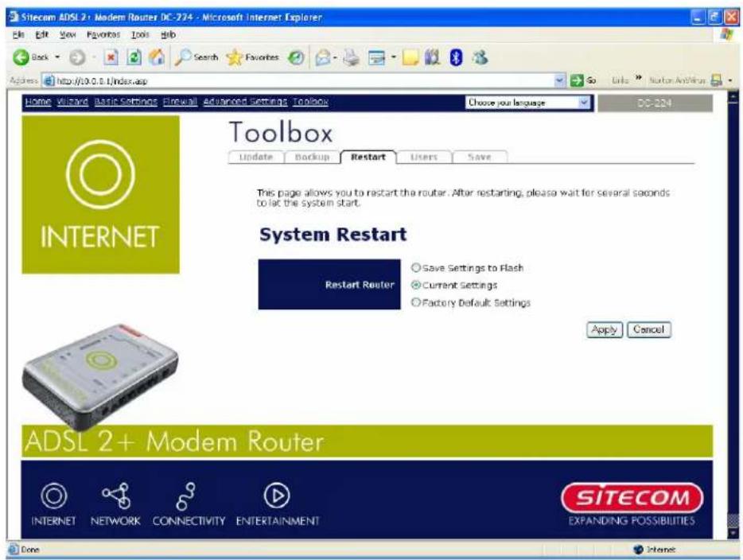Click the large INTERNET green banner image
Image resolution: width=743 pixels, height=560 pixels.
(100, 195)
